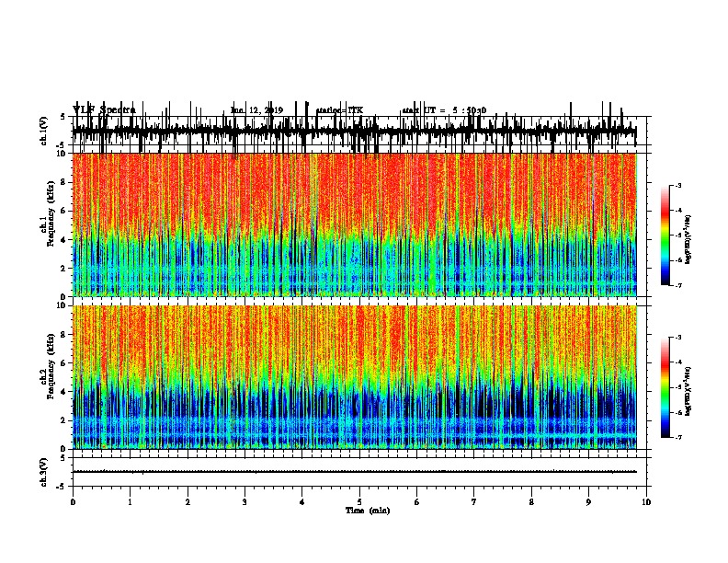The image size is (728, 563).
Task: Click time axis tick label '2'
Action: pyautogui.click(x=188, y=502)
